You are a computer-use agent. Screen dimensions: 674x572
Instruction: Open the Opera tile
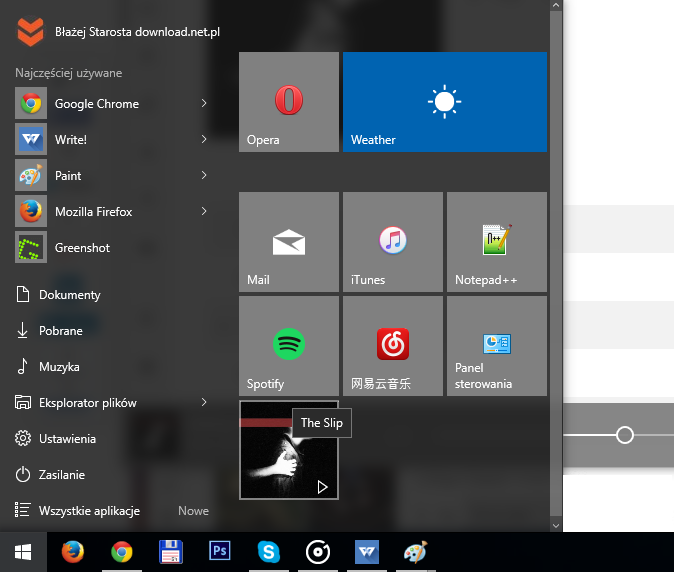pos(289,102)
